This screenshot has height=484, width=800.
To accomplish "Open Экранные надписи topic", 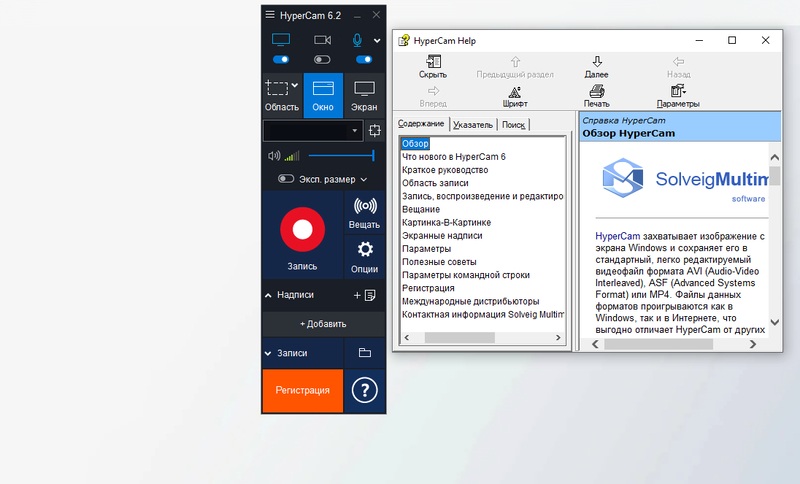I will 442,236.
